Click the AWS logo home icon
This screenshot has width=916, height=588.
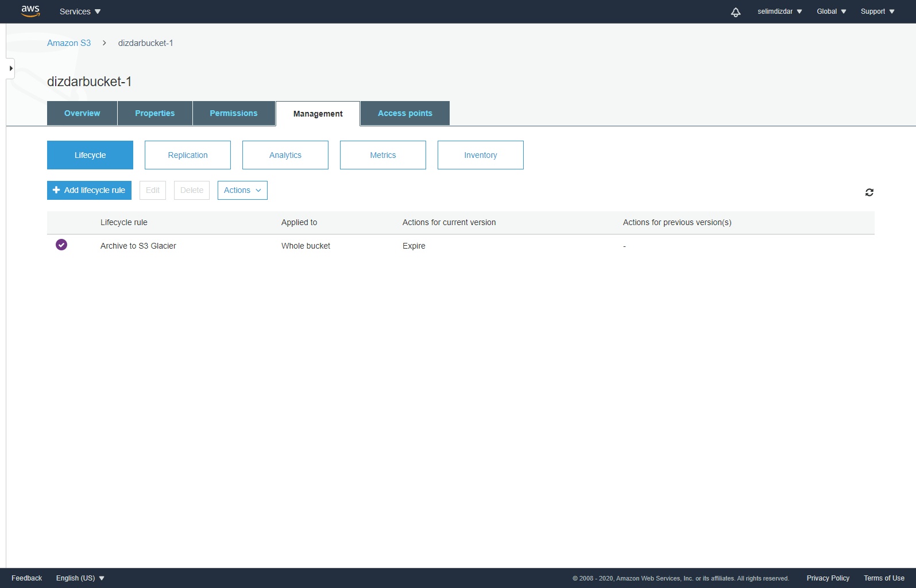pos(30,11)
